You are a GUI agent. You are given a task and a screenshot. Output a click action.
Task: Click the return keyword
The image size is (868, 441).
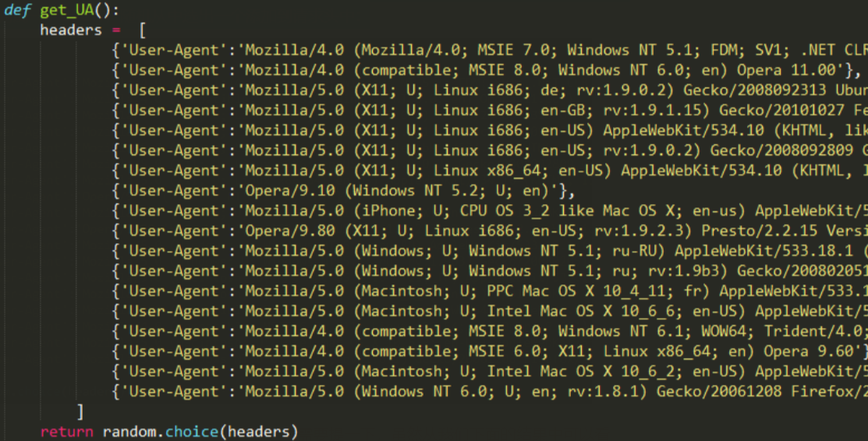pyautogui.click(x=66, y=432)
